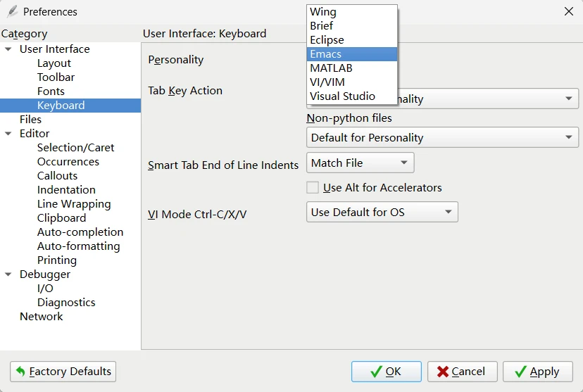Open the VI Mode Ctrl-C/X/V dropdown
Viewport: 583px width, 392px height.
[x=382, y=212]
